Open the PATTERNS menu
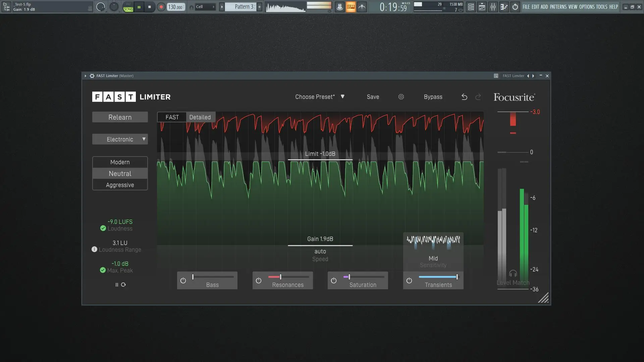Image resolution: width=644 pixels, height=362 pixels. 558,7
